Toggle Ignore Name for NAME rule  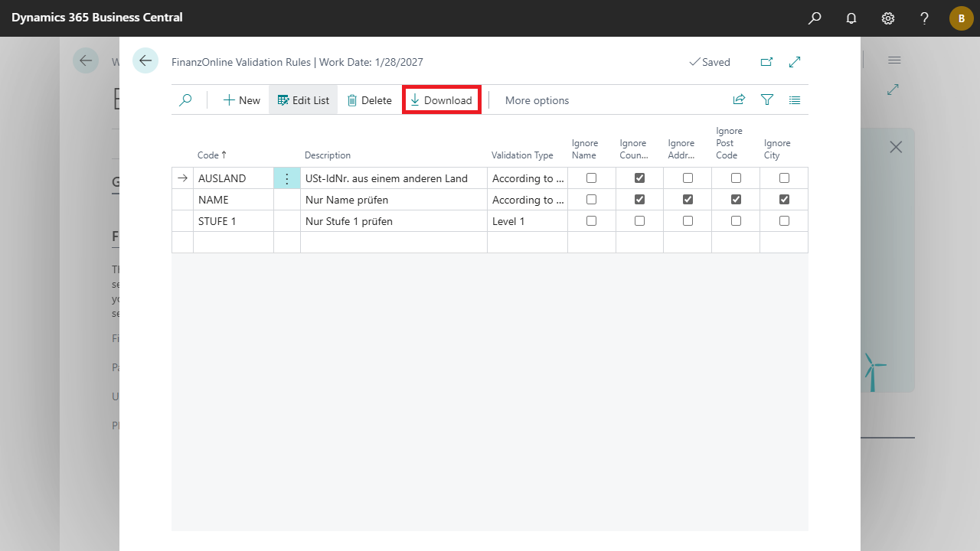[591, 200]
